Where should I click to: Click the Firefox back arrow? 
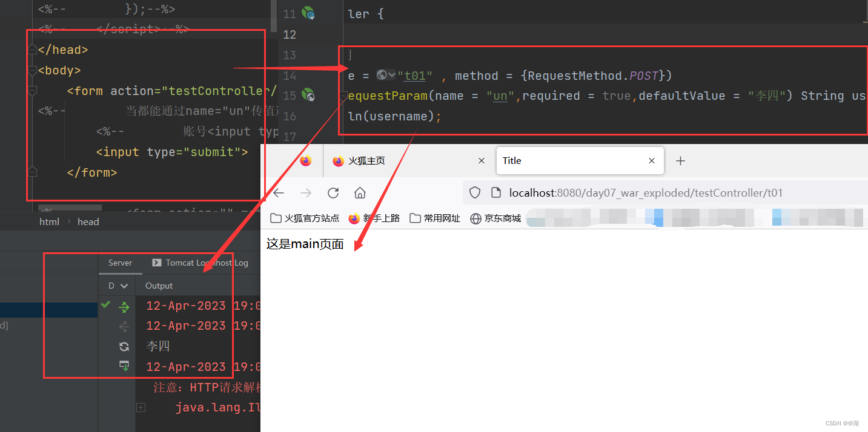coord(279,193)
